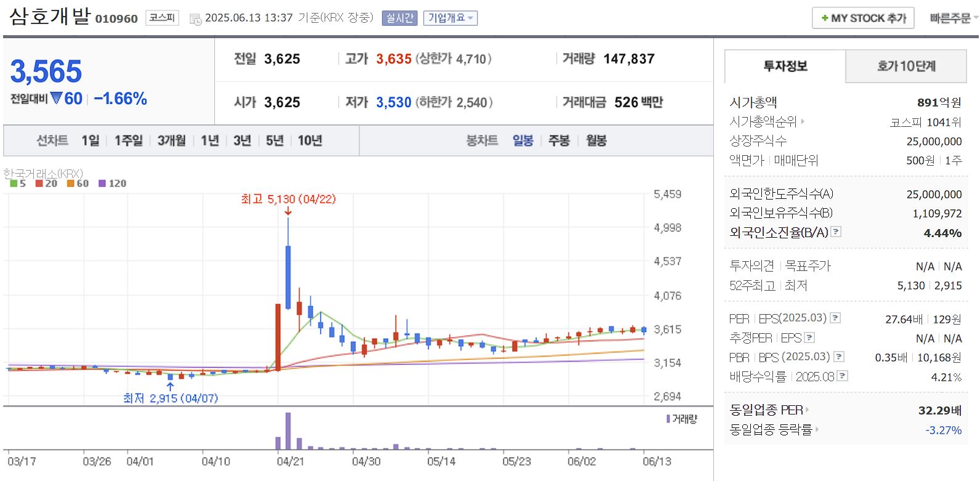The width and height of the screenshot is (980, 481).
Task: Select the 1일 line chart period
Action: pos(91,140)
